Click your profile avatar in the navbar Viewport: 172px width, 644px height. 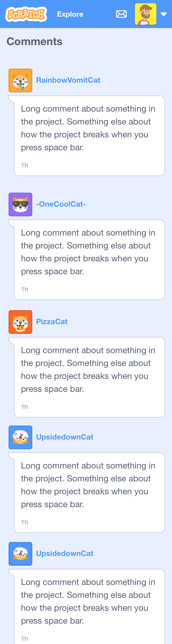(145, 14)
